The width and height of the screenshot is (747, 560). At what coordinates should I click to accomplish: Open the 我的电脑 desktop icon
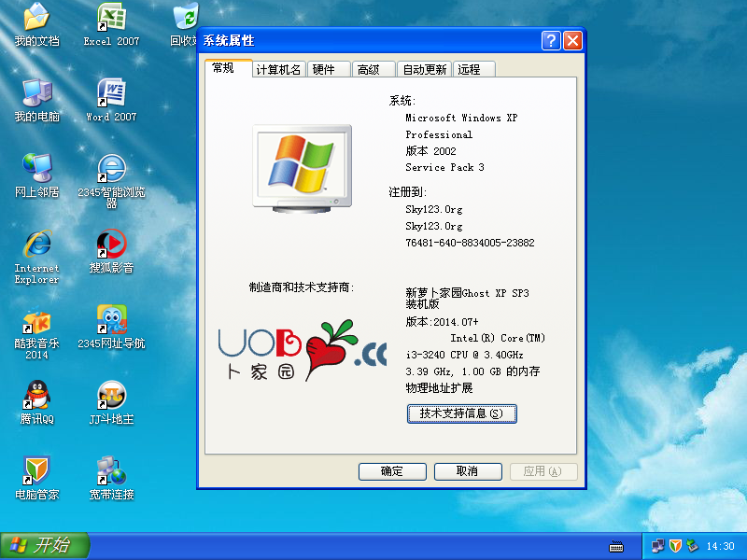pyautogui.click(x=36, y=100)
